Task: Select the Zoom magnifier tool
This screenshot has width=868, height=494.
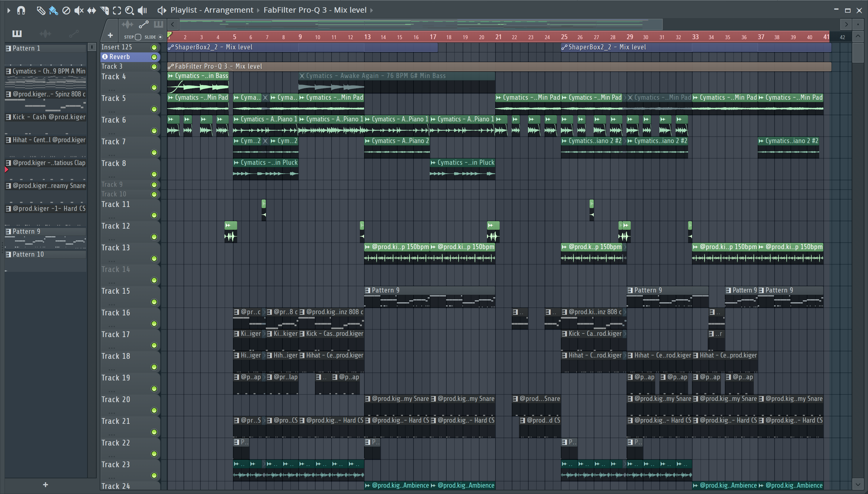Action: point(129,10)
